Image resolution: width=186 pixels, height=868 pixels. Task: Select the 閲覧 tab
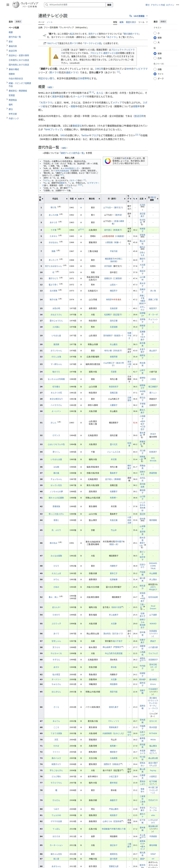[115, 22]
